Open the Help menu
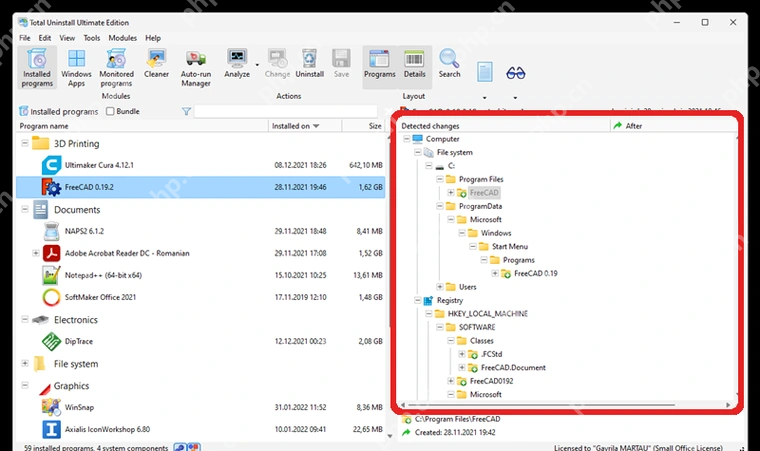This screenshot has width=760, height=451. pyautogui.click(x=153, y=38)
